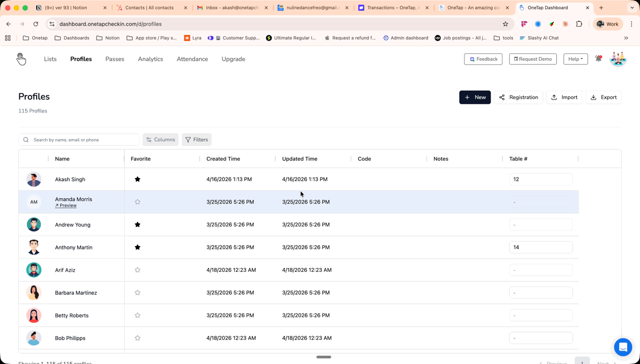Open a new browser tab

pyautogui.click(x=601, y=8)
